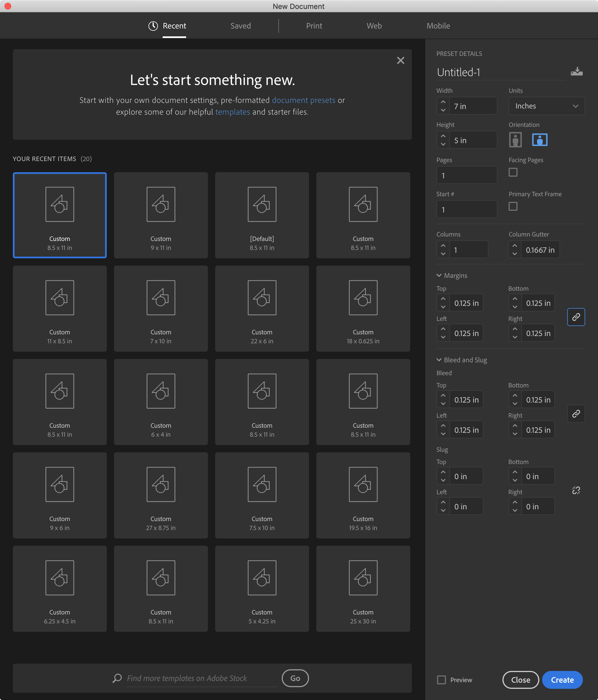Select the Custom 6.25 x 4.5 in preset
Viewport: 598px width, 700px height.
coord(60,588)
